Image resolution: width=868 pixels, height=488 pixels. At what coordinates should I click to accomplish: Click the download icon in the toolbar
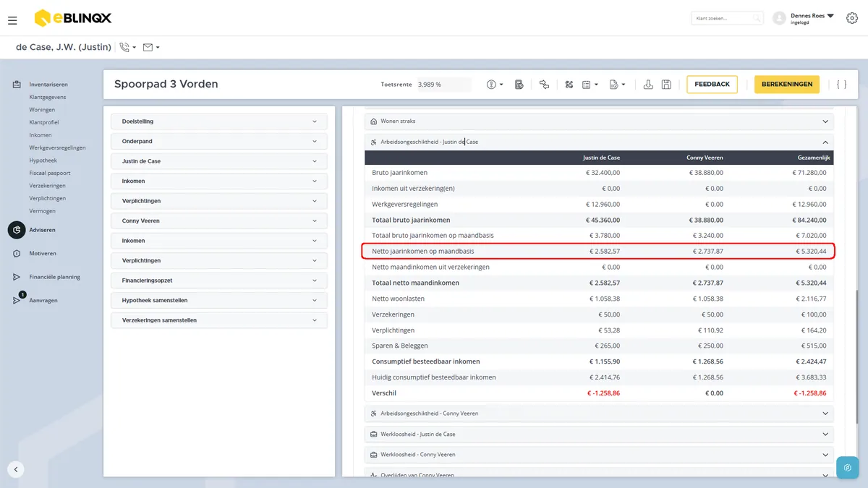pyautogui.click(x=648, y=85)
